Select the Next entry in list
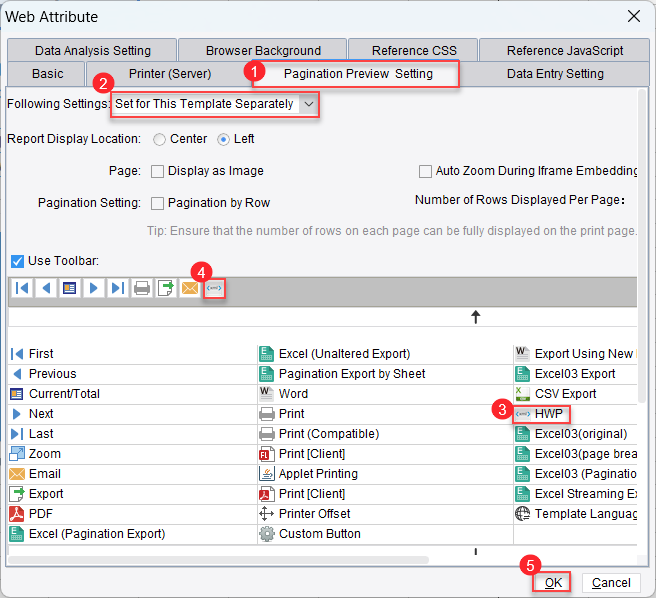656x598 pixels. coord(132,414)
